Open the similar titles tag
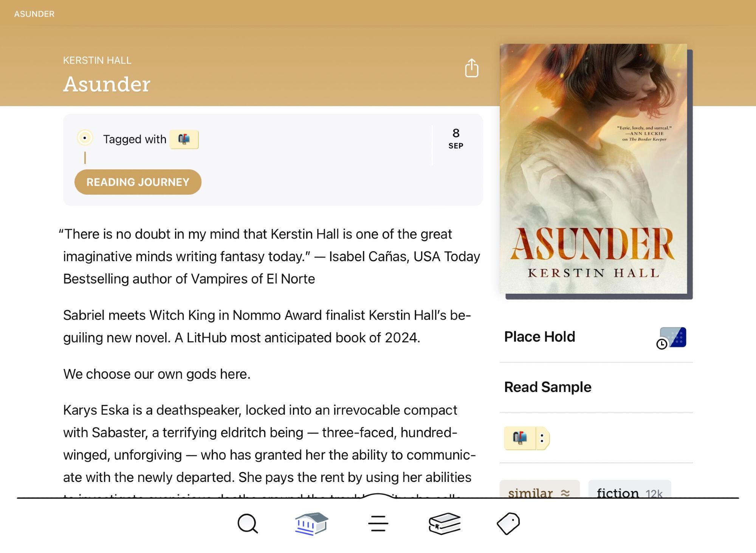The image size is (756, 553). [x=539, y=490]
